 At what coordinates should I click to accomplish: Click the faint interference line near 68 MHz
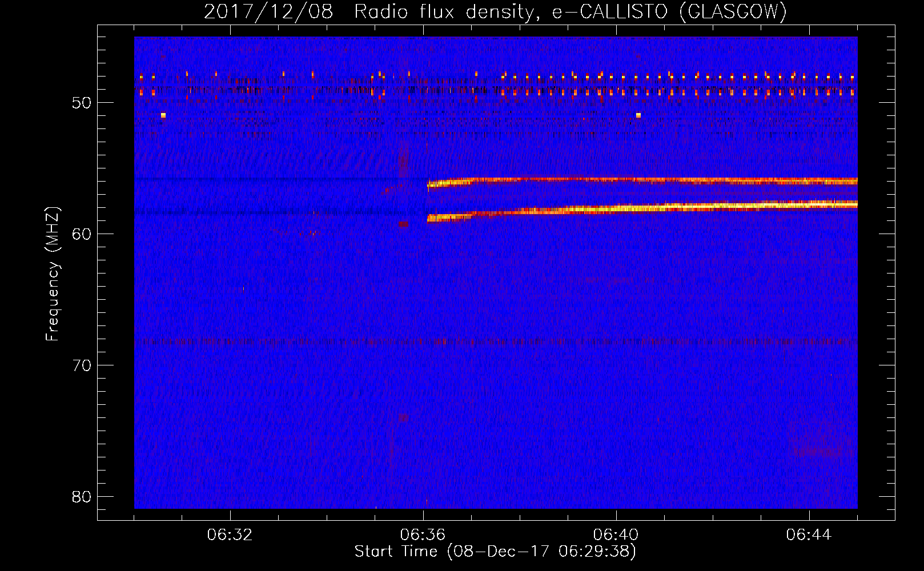496,342
